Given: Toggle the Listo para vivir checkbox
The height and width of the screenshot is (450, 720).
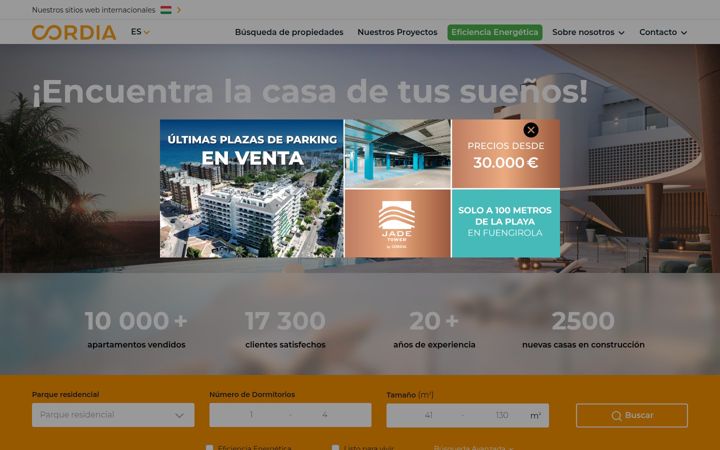Looking at the screenshot, I should [x=335, y=447].
